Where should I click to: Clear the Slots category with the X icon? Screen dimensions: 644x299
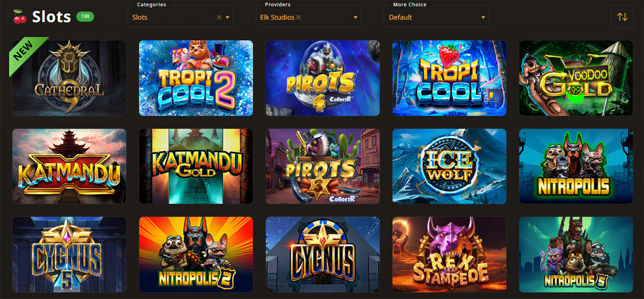point(219,17)
